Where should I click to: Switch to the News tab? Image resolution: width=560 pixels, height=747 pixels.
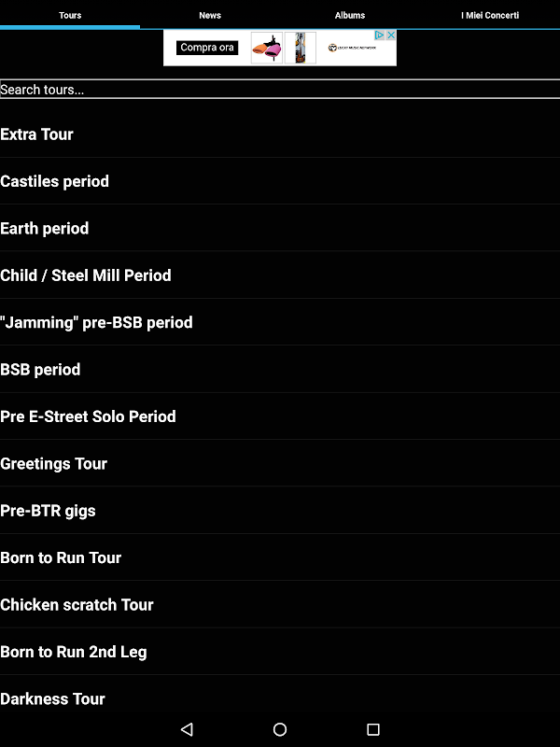click(210, 15)
